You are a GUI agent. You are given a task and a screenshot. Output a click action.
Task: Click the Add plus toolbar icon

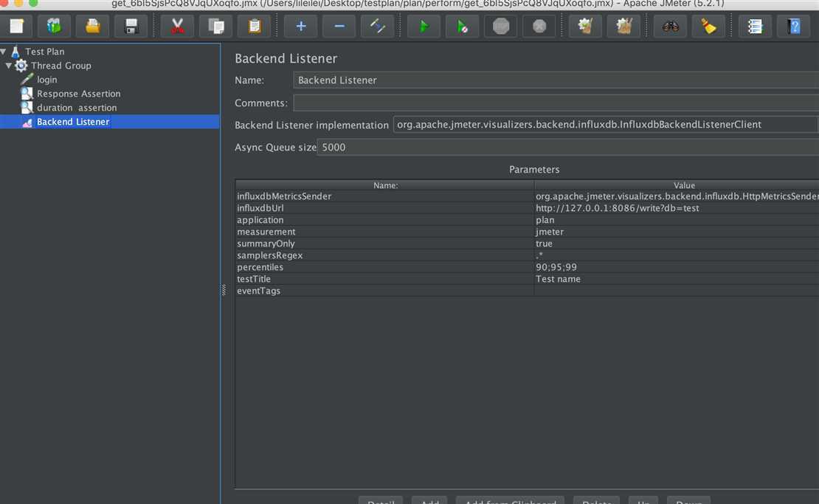[301, 27]
